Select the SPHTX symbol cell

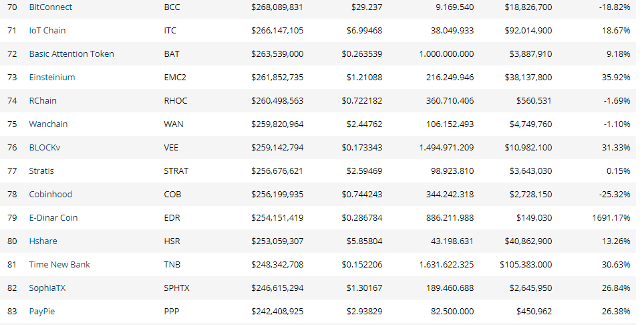click(176, 288)
